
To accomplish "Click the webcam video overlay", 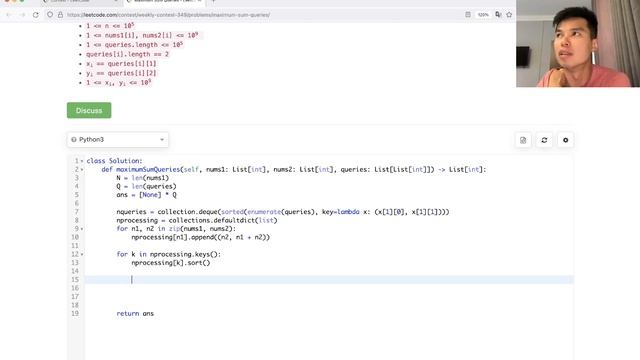I will pyautogui.click(x=578, y=43).
